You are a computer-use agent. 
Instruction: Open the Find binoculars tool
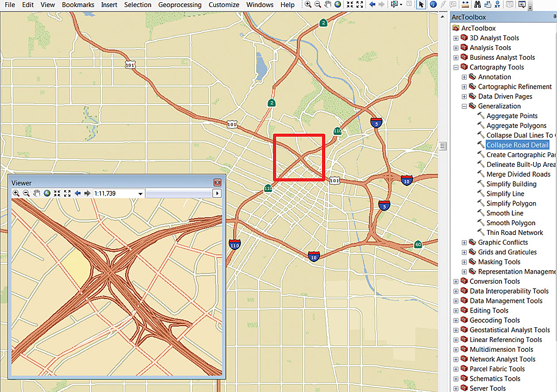[x=478, y=4]
